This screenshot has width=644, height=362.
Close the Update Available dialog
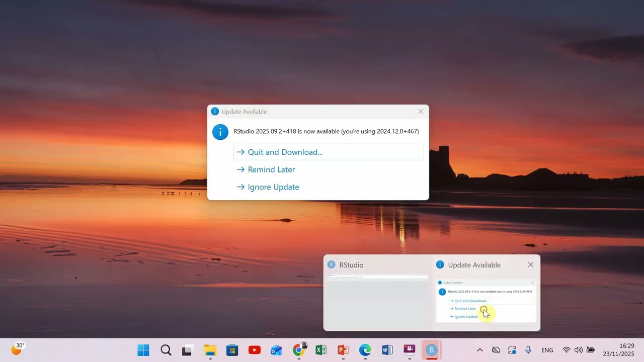(x=421, y=112)
